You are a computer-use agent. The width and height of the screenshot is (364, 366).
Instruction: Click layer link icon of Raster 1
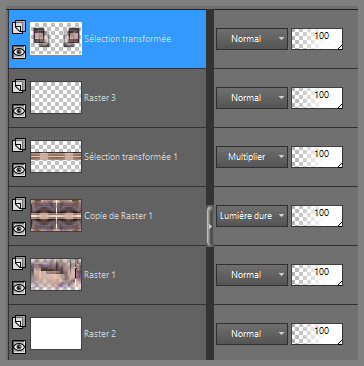click(19, 263)
